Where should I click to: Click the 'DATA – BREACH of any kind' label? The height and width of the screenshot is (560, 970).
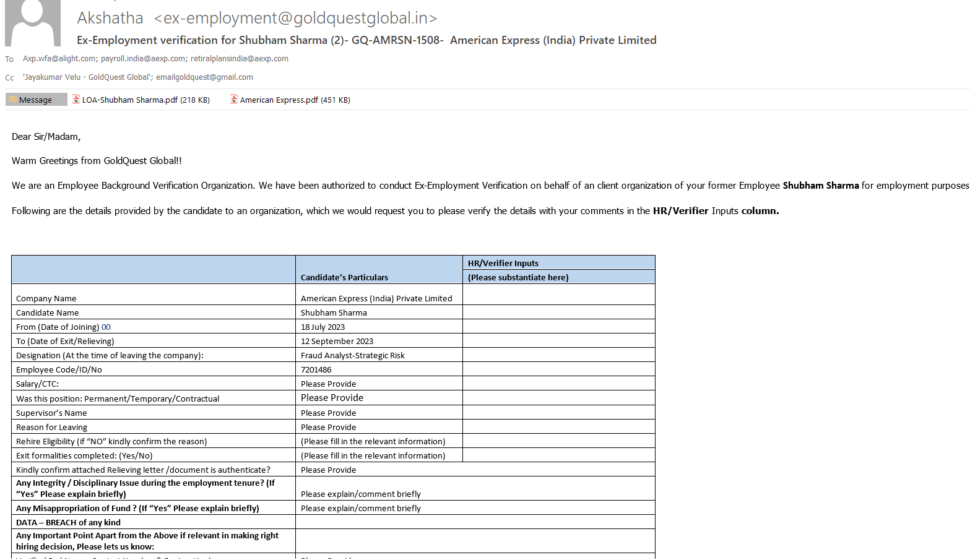(68, 523)
